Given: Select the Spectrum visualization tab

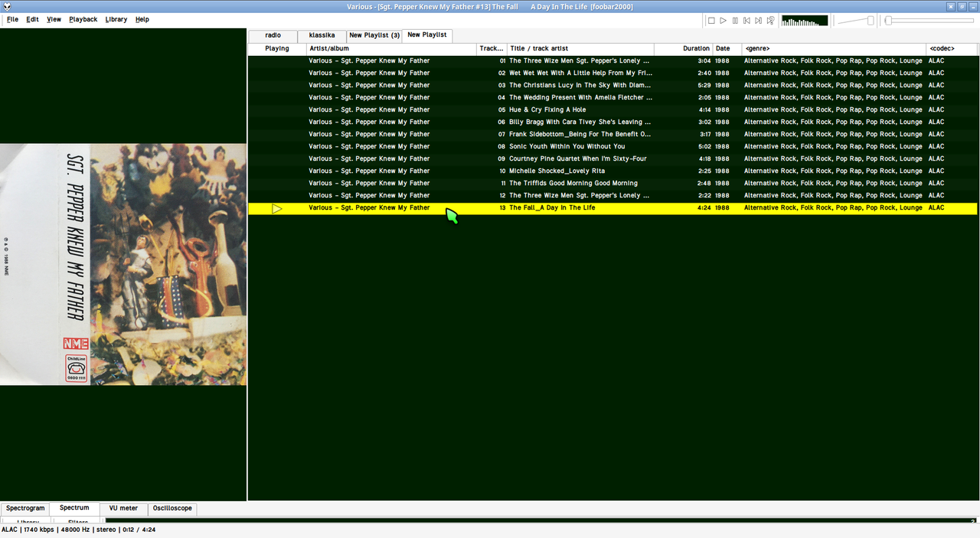Looking at the screenshot, I should click(74, 508).
